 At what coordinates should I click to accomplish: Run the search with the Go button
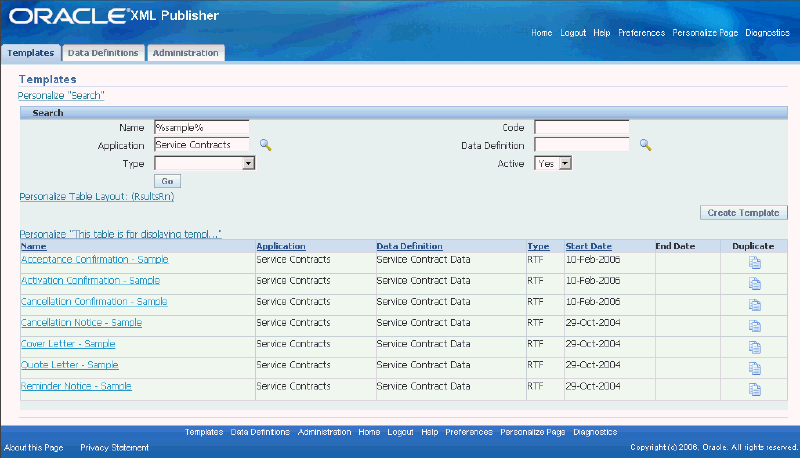[167, 181]
